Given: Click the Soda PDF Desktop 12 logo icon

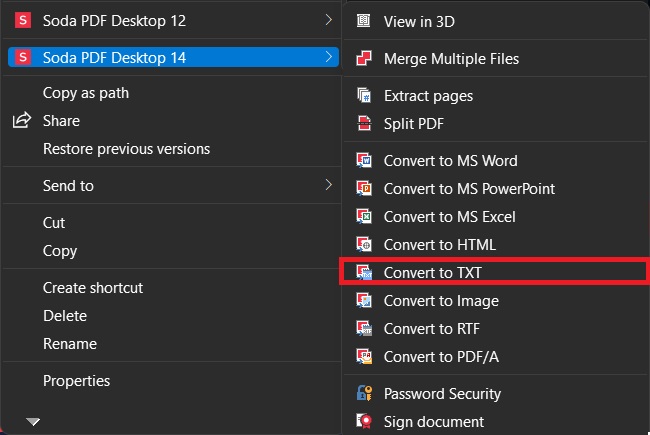Looking at the screenshot, I should coord(23,20).
